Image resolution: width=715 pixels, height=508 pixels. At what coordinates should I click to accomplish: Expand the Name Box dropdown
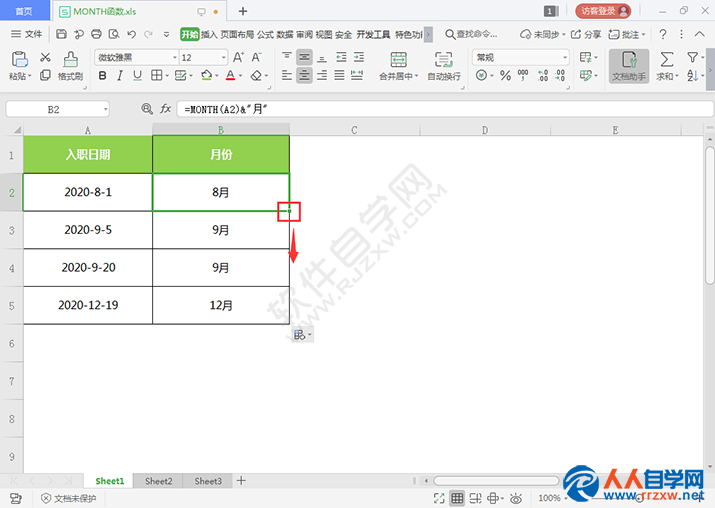(x=106, y=109)
